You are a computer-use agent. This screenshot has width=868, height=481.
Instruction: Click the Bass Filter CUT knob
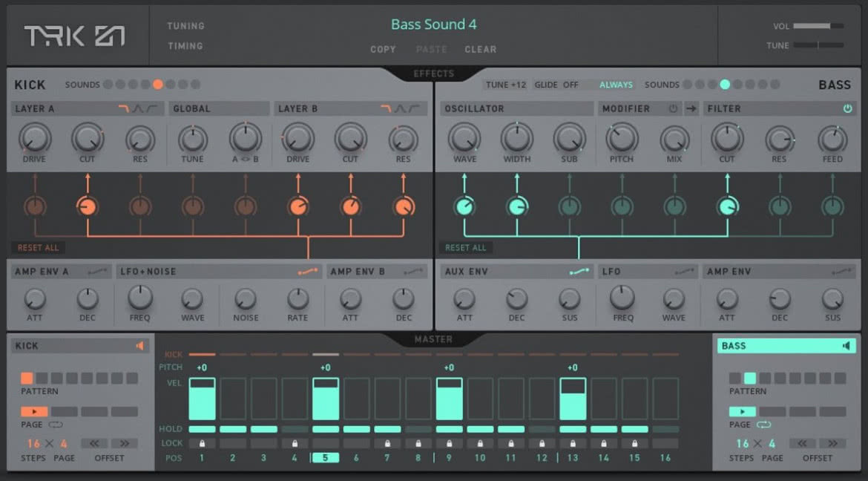727,139
